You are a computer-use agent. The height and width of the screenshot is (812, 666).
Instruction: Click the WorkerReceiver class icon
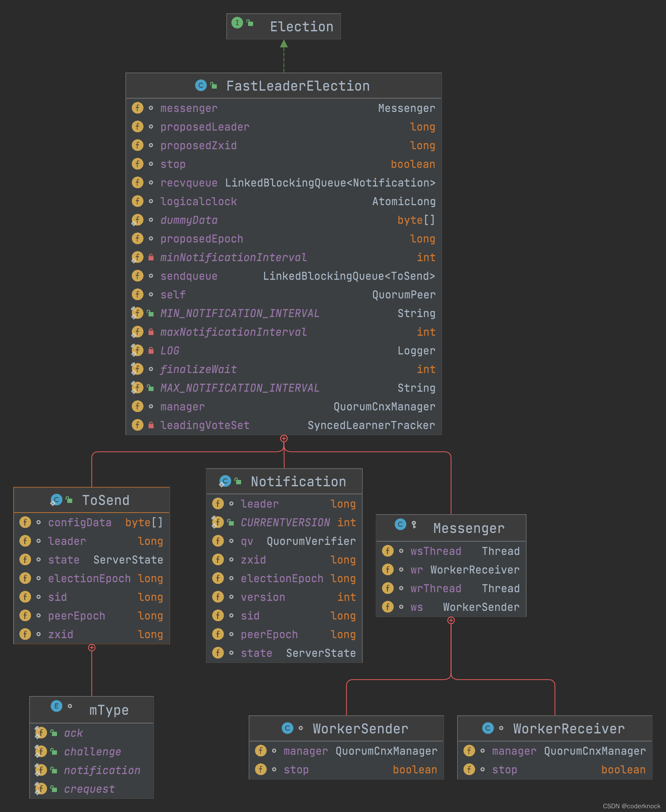click(x=488, y=728)
